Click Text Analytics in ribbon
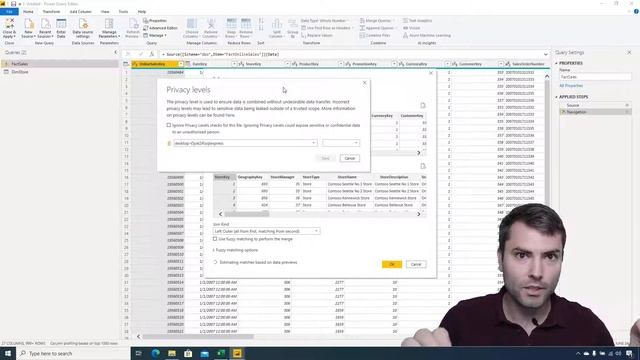The image size is (640, 360). (x=417, y=20)
